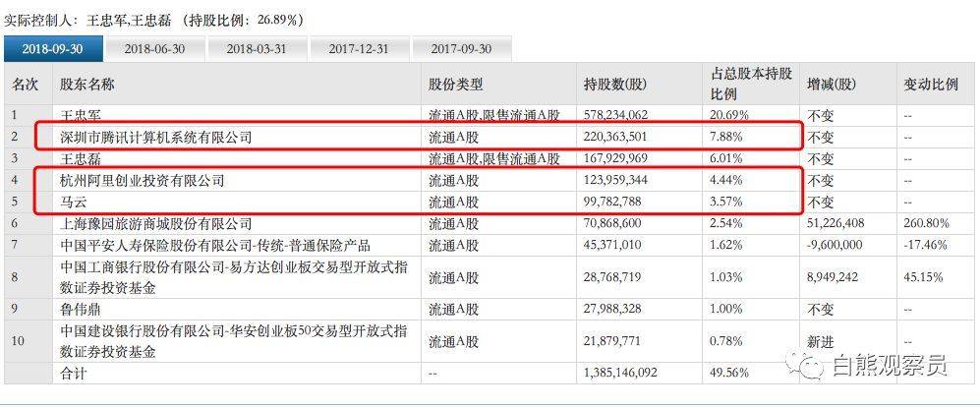Click 流通A股,限售流通A股 in 王忠军 row

493,115
